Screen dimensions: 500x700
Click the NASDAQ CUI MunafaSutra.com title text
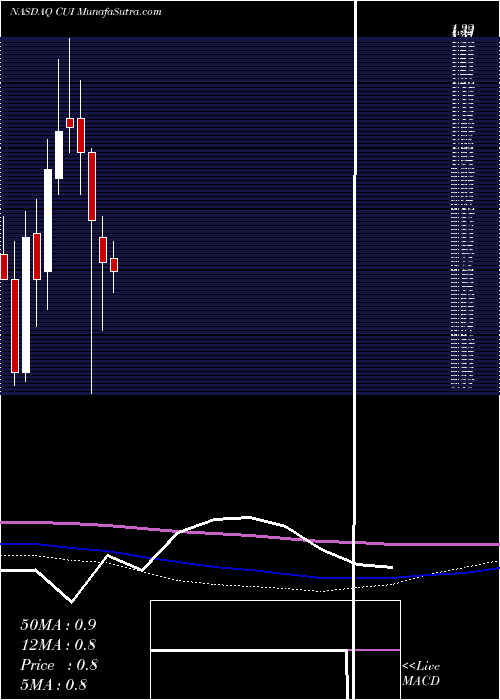click(x=86, y=12)
